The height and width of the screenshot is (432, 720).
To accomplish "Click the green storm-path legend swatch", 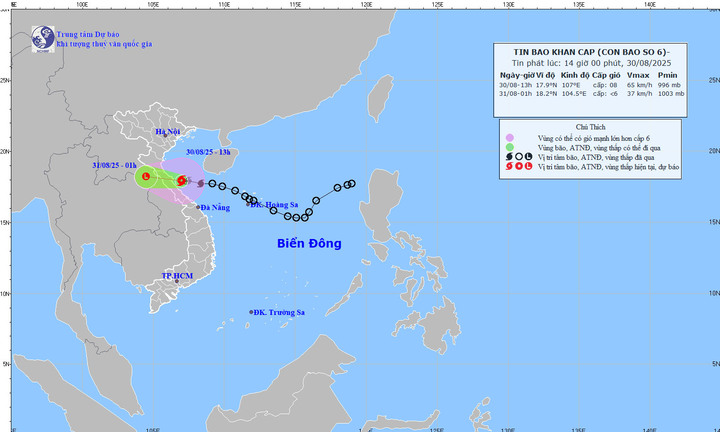I will pos(510,147).
